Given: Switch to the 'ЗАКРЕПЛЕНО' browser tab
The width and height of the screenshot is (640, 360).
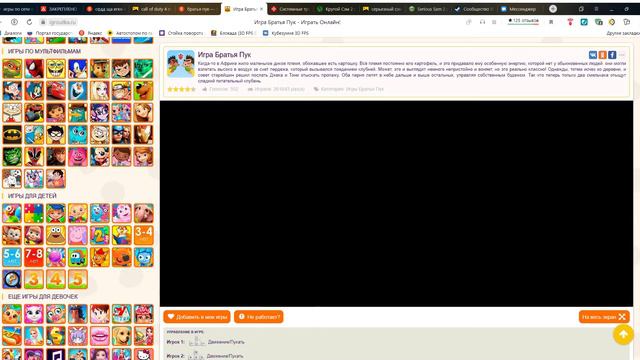Looking at the screenshot, I should point(60,9).
